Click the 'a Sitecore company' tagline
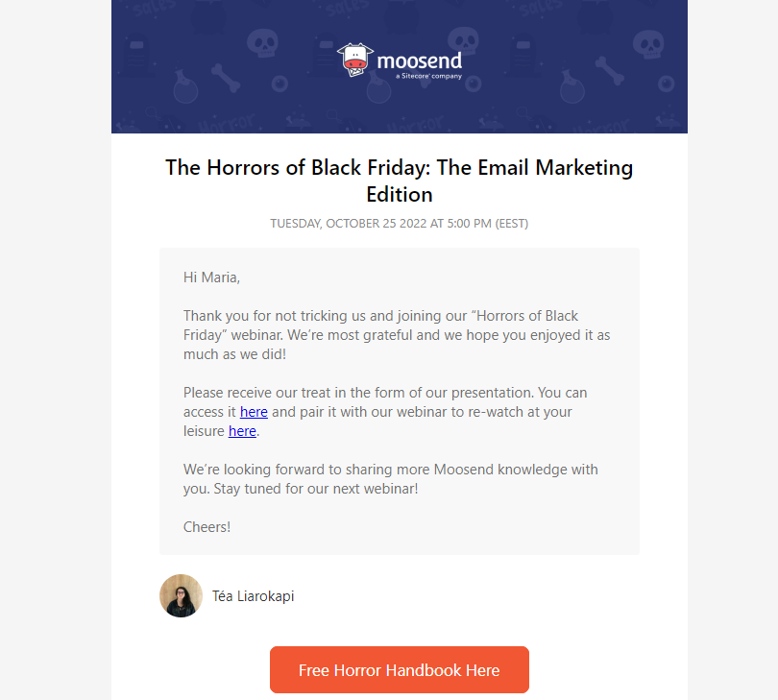The image size is (778, 700). pyautogui.click(x=428, y=76)
